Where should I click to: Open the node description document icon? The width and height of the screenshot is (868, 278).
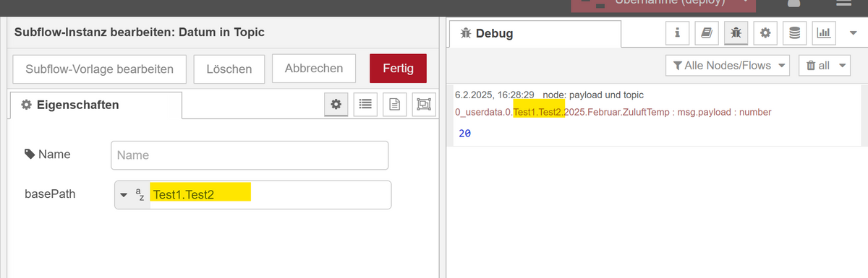pos(394,105)
